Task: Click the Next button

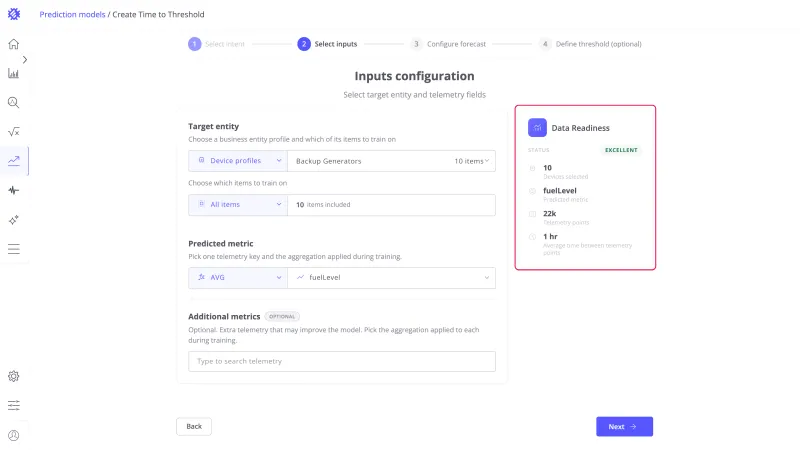Action: point(624,427)
